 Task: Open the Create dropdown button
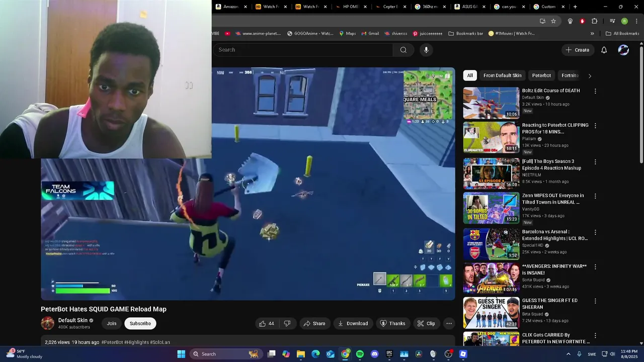coord(577,50)
